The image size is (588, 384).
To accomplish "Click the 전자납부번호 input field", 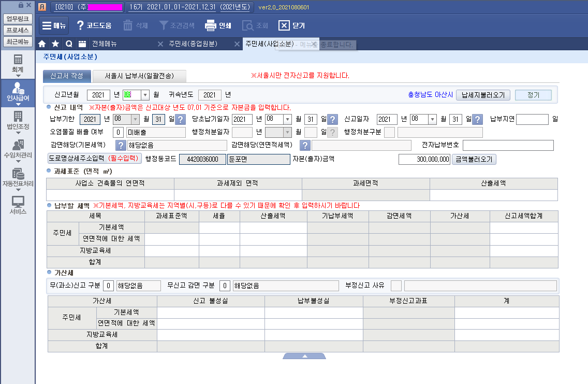I will pyautogui.click(x=508, y=145).
